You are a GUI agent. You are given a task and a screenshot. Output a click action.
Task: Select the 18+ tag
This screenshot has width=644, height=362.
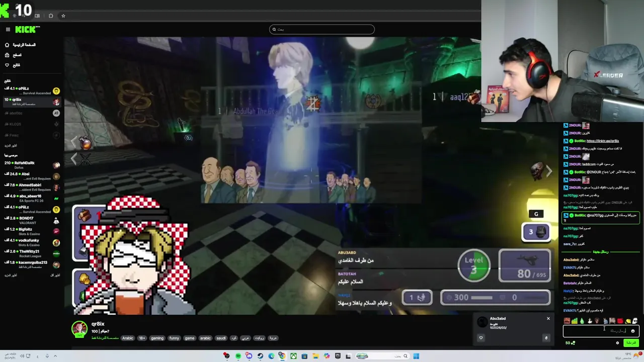142,338
